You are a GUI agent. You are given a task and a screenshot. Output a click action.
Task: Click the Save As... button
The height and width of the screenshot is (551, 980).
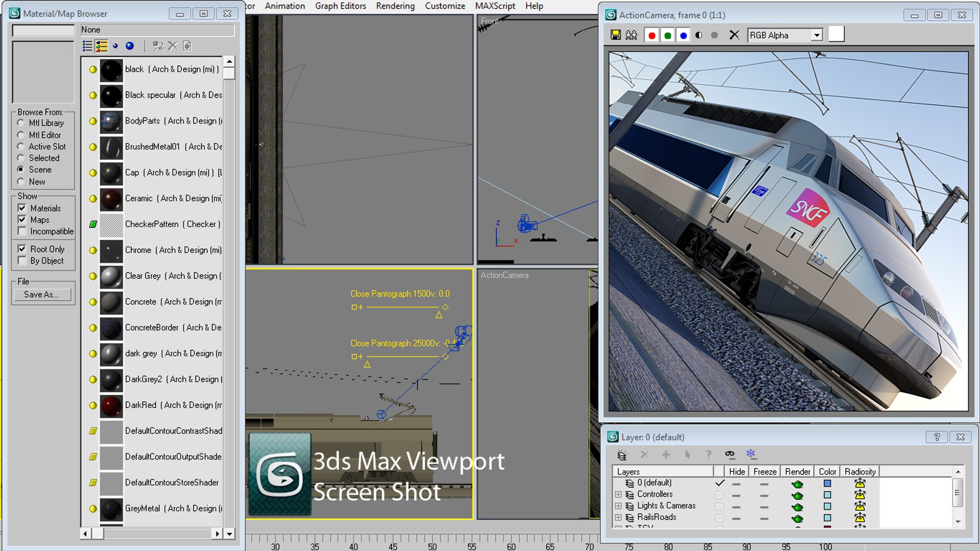(x=41, y=295)
